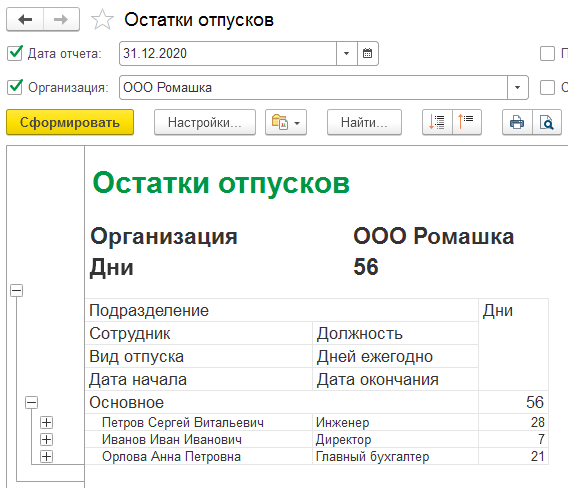Expand all report groups icon

(437, 122)
